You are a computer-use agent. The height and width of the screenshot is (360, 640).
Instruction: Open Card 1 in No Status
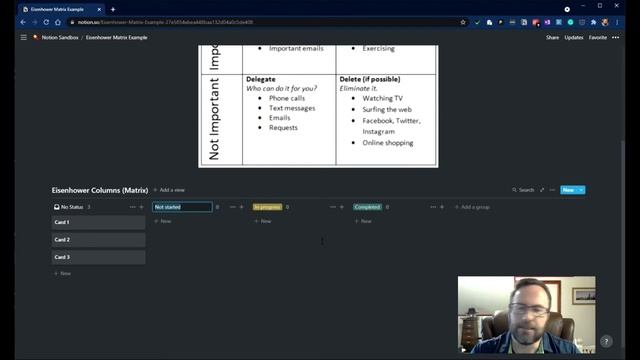pyautogui.click(x=98, y=222)
